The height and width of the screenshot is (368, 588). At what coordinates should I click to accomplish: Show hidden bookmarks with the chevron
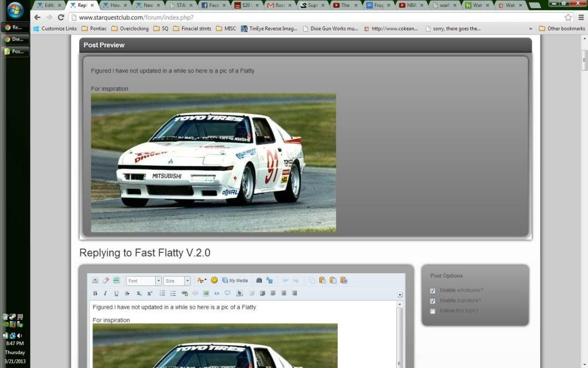point(530,29)
